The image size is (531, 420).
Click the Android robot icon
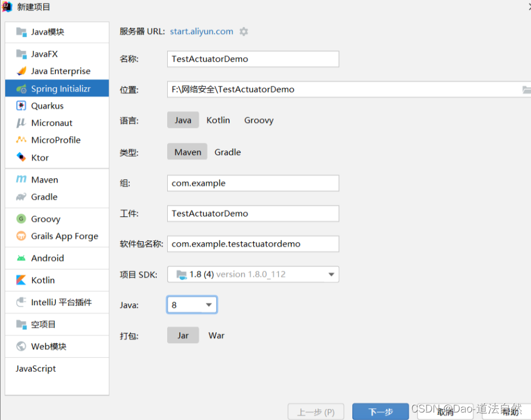coord(21,258)
